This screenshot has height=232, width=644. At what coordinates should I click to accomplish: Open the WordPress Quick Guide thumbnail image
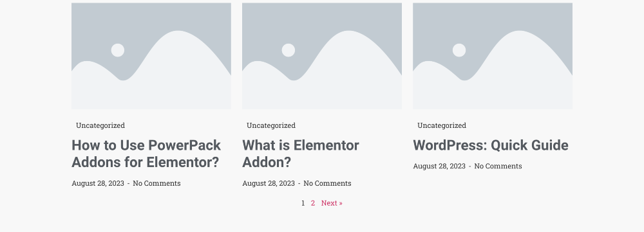493,56
